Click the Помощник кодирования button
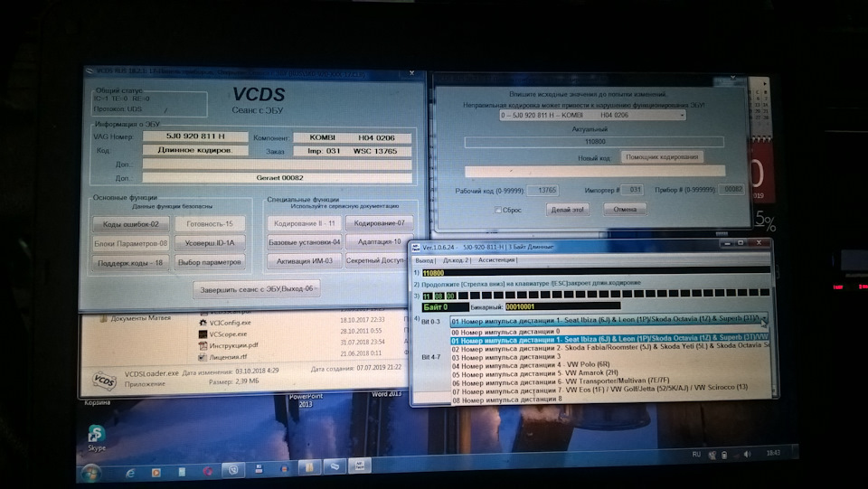The width and height of the screenshot is (868, 489). pos(662,157)
